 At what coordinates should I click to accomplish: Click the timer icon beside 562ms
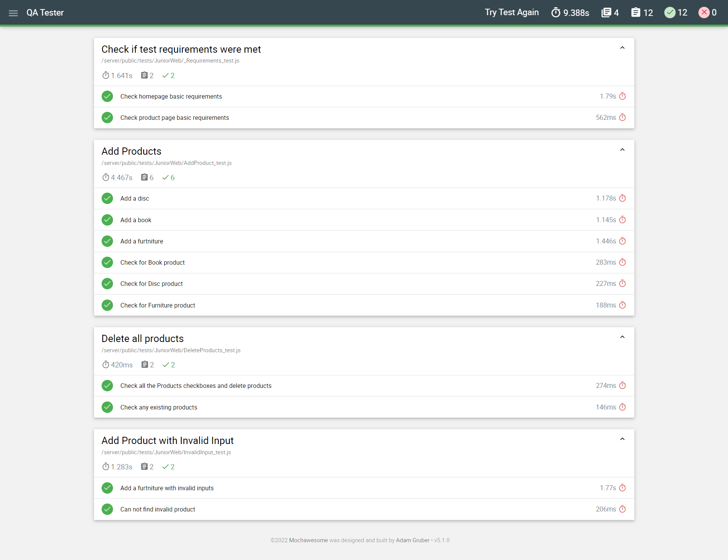coord(623,118)
